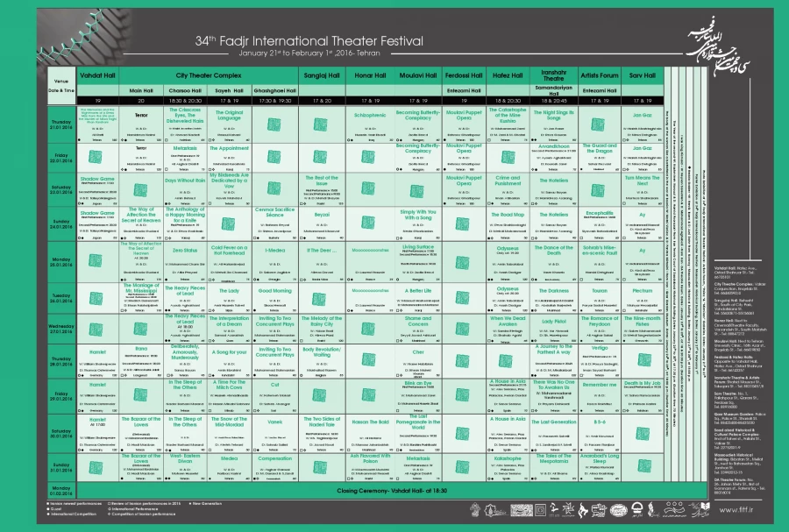The height and width of the screenshot is (532, 789).
Task: Select the 'Honar Hall' column header
Action: (x=370, y=75)
